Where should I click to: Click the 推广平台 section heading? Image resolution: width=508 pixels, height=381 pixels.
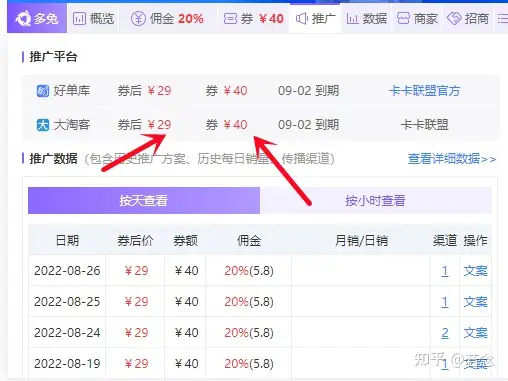53,57
